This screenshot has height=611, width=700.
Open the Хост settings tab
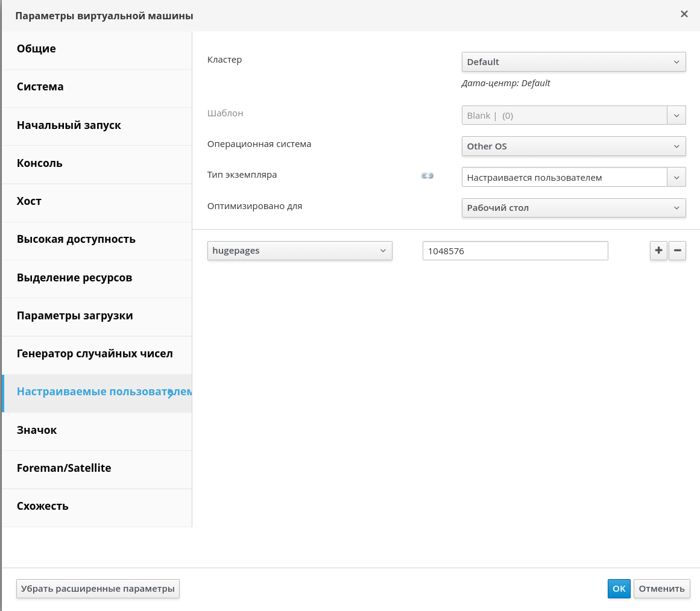(x=29, y=201)
